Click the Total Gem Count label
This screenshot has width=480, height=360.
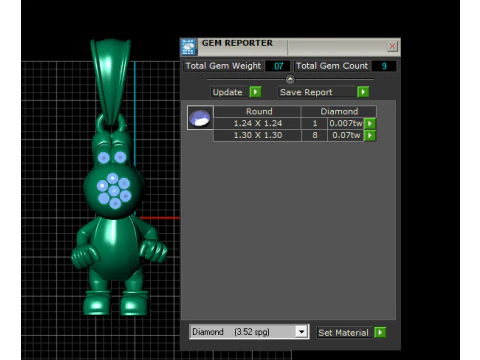click(332, 66)
